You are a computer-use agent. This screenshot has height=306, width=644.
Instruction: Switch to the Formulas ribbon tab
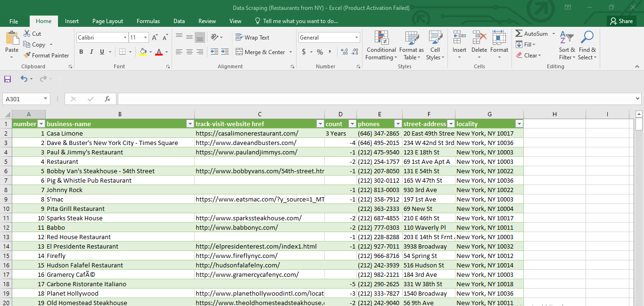[148, 21]
